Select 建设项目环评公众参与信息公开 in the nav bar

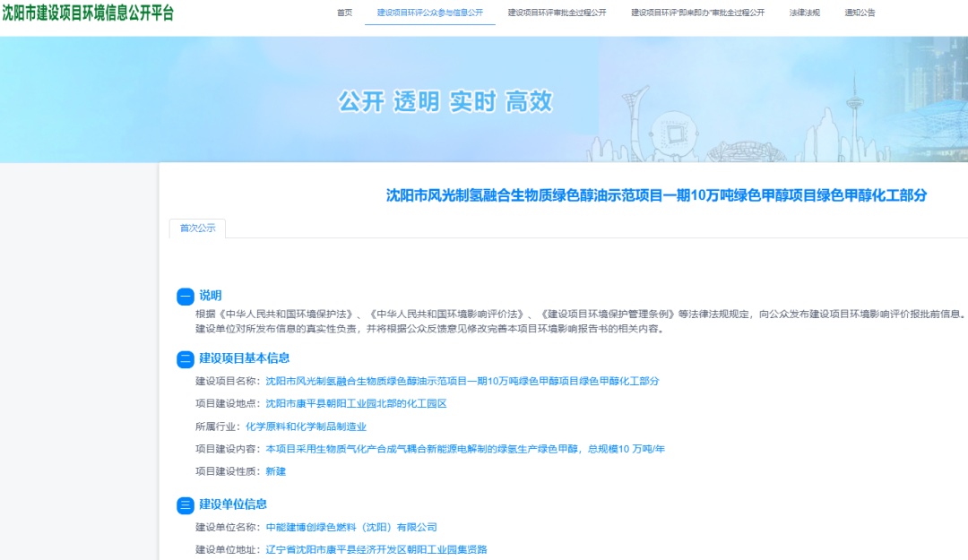coord(430,13)
